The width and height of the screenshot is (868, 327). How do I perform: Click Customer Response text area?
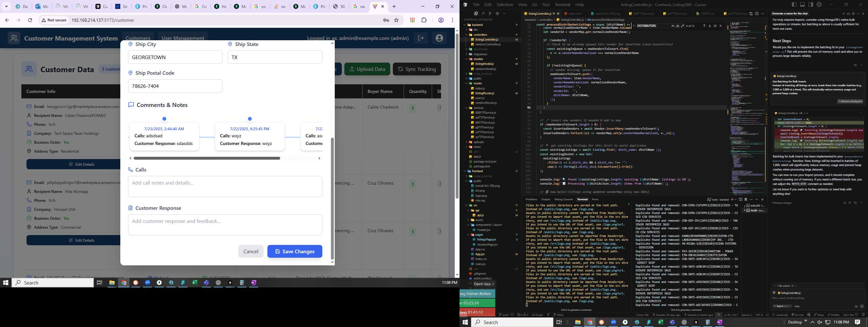[225, 225]
